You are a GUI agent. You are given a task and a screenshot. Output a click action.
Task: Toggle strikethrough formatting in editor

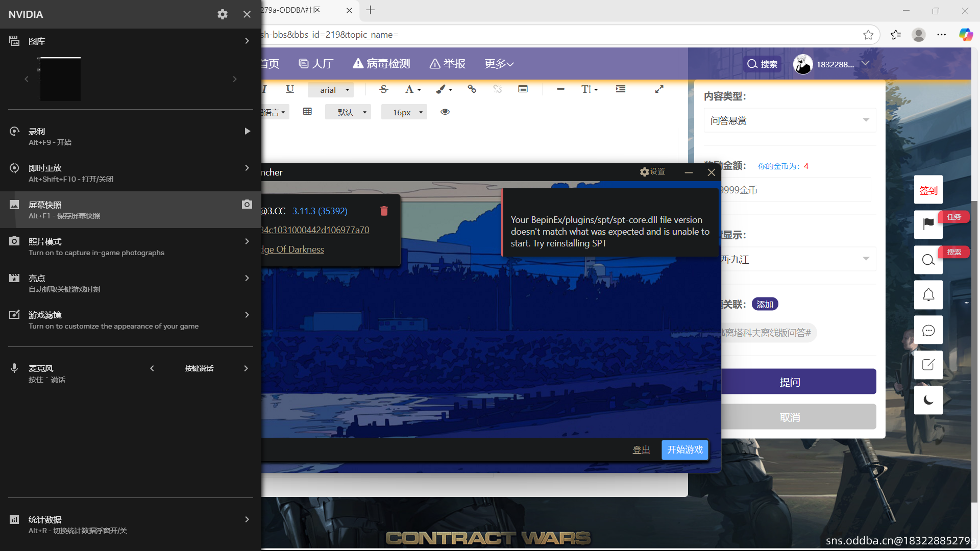(384, 89)
